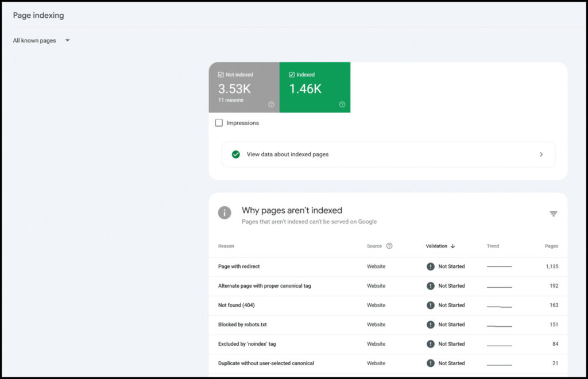
Task: Click the filter rows icon
Action: (x=553, y=214)
